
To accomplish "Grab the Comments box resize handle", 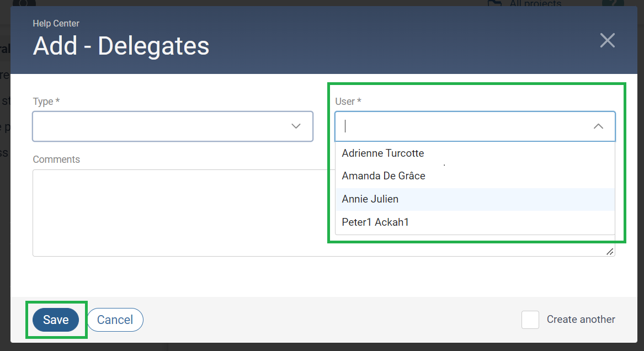I will (x=610, y=252).
